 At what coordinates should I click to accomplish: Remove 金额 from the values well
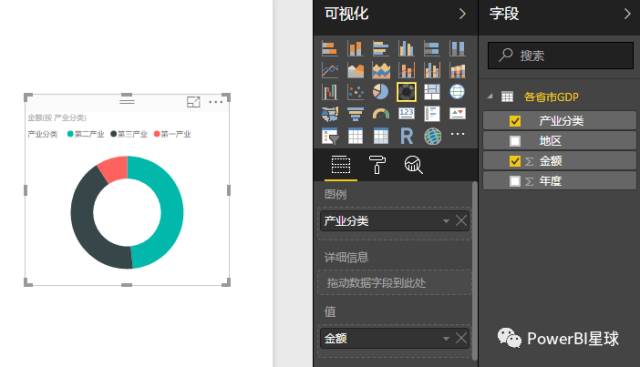click(x=461, y=338)
